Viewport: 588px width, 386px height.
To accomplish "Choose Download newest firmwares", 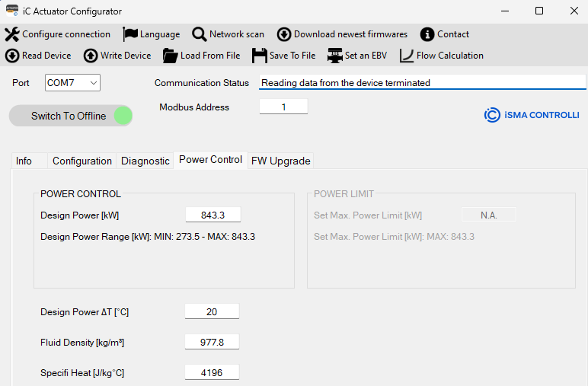I will coord(350,34).
